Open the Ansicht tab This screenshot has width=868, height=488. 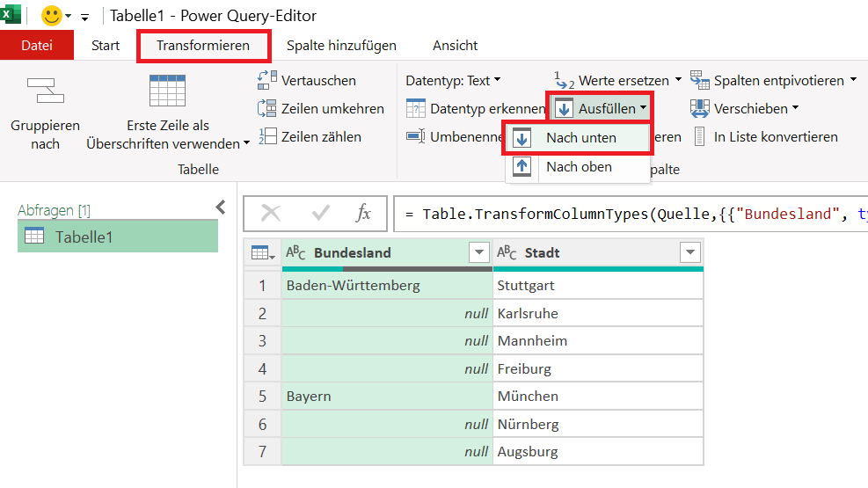coord(455,46)
